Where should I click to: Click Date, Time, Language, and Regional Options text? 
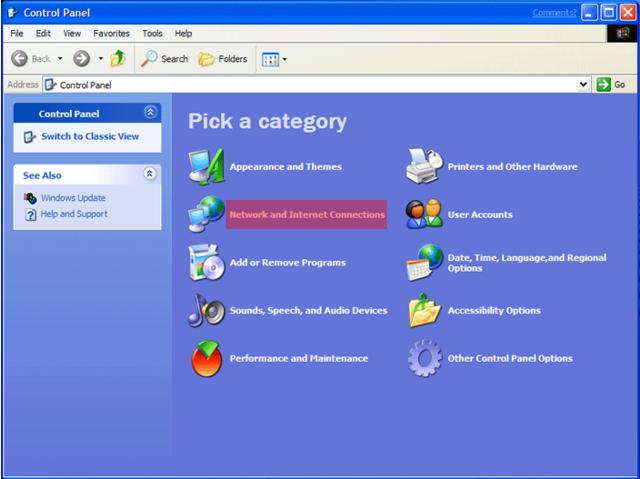click(x=527, y=263)
